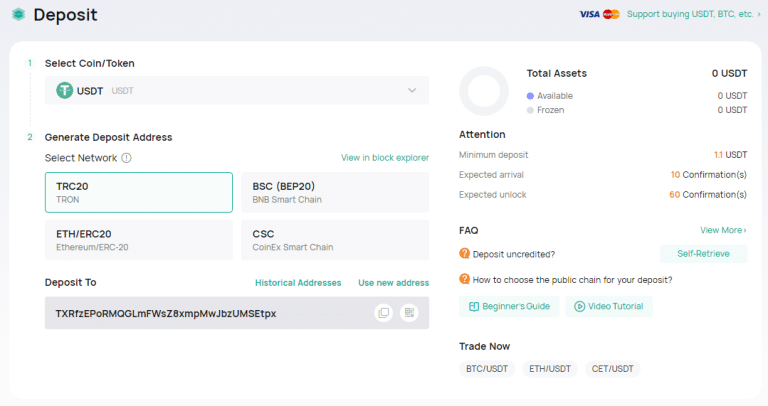Click the deposit address text TXRfzEPoRMQGLmFWsZ8xmpMwJbzUMSEtpx

pyautogui.click(x=166, y=313)
